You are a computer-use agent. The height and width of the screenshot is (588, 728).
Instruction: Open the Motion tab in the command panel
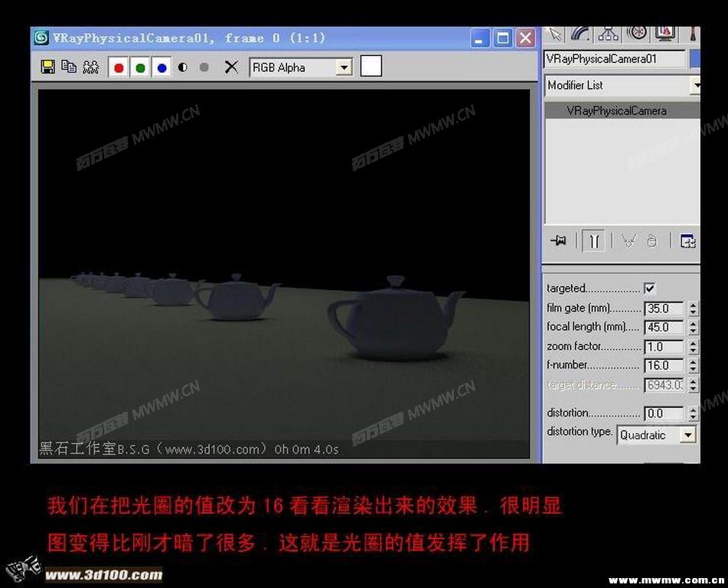637,34
